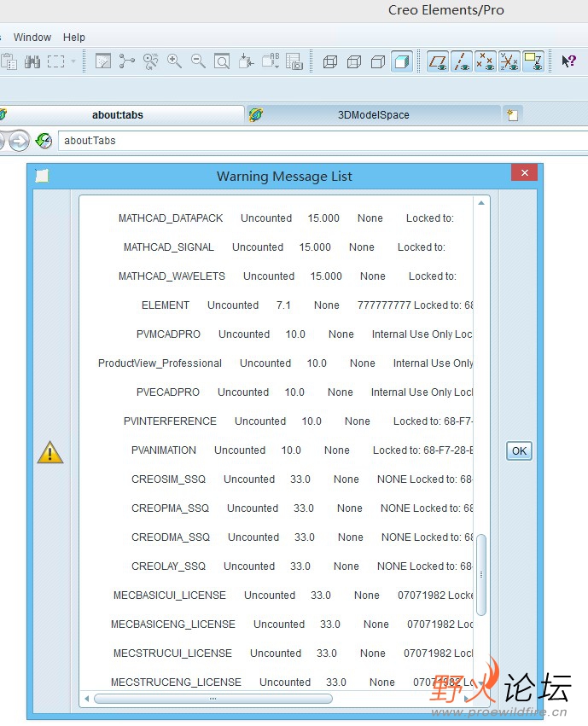Viewport: 588px width, 726px height.
Task: Click the horizontal scrollbar left arrow
Action: pyautogui.click(x=87, y=699)
